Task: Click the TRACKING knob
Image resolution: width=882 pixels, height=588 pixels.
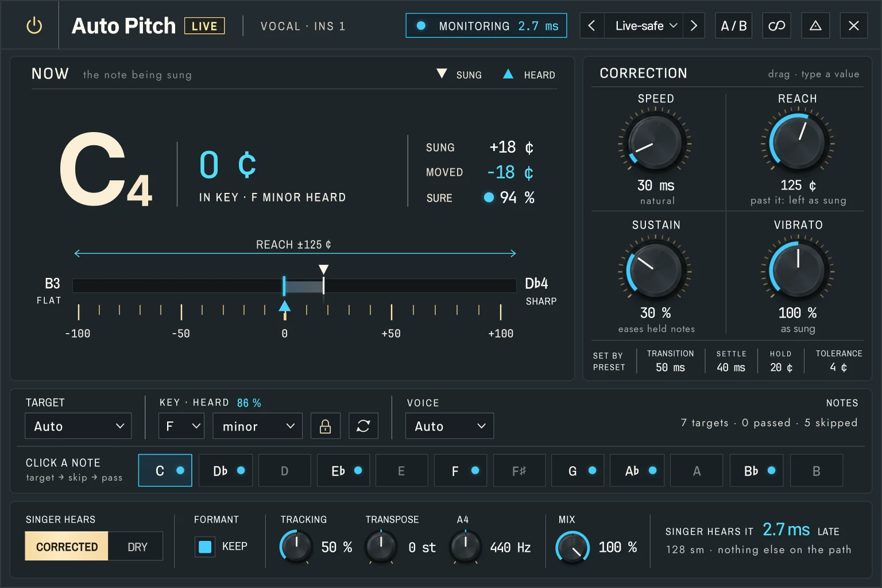Action: 296,546
